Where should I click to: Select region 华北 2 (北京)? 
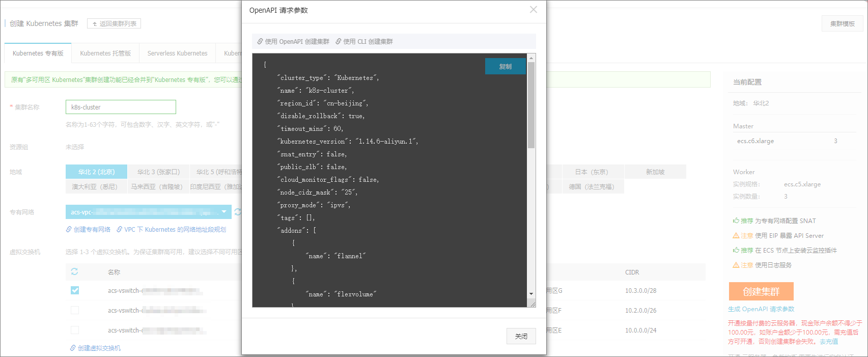point(96,172)
